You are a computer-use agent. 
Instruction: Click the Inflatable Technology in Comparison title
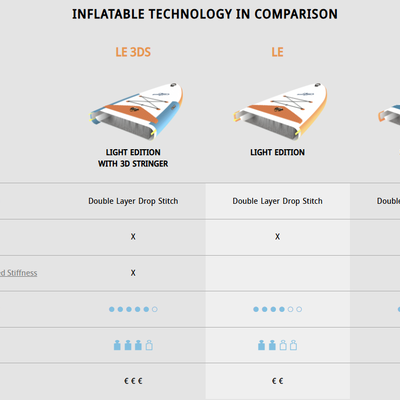tap(205, 14)
